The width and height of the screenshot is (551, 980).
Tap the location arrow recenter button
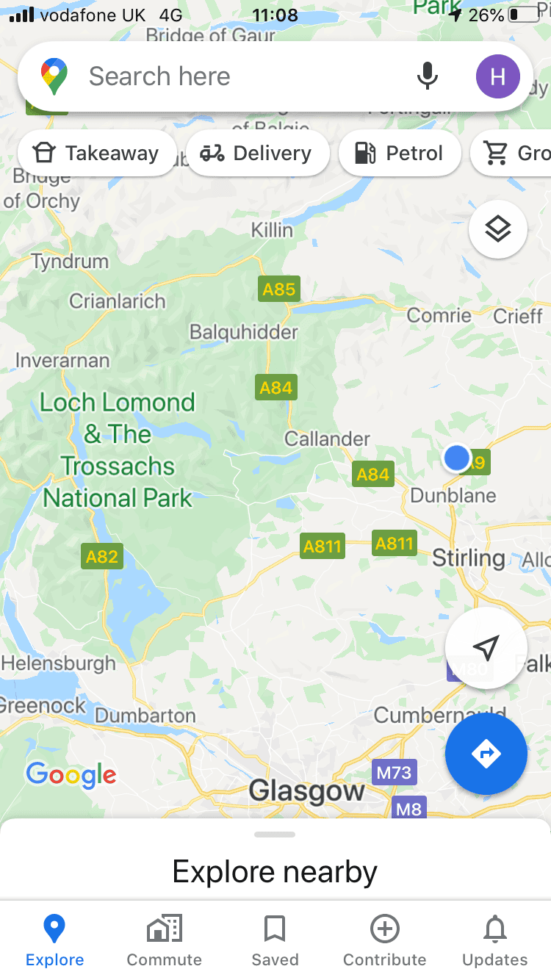(486, 648)
